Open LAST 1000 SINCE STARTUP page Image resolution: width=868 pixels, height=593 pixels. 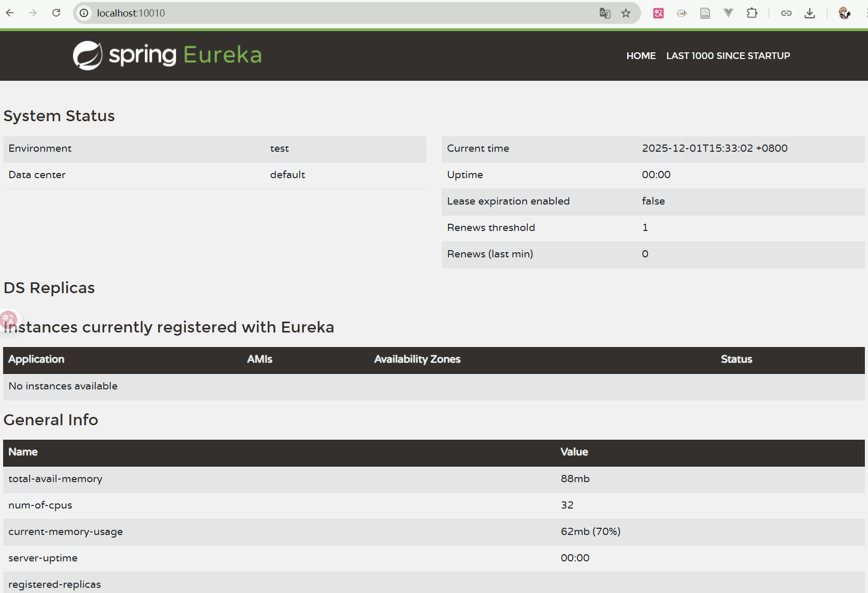[728, 55]
